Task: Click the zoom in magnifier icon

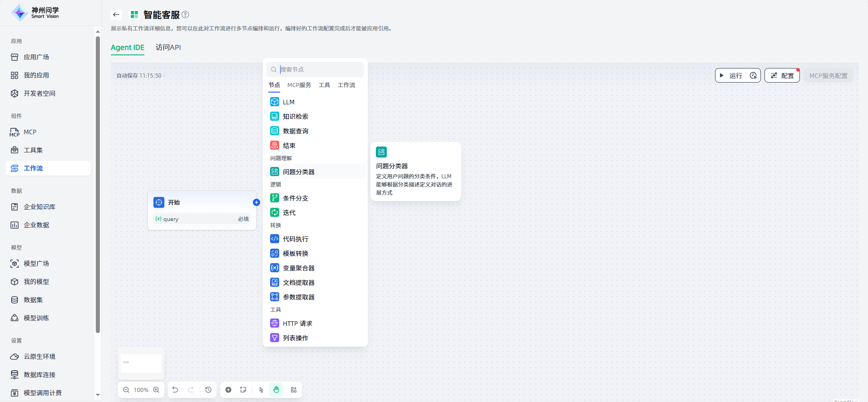Action: click(156, 390)
